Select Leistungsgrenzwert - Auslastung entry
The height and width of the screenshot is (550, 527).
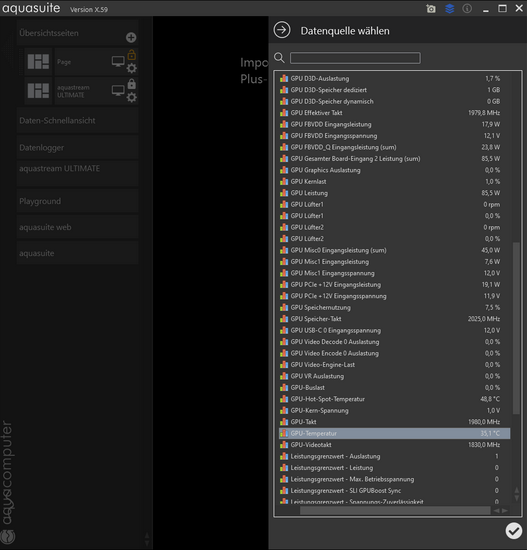[394, 456]
